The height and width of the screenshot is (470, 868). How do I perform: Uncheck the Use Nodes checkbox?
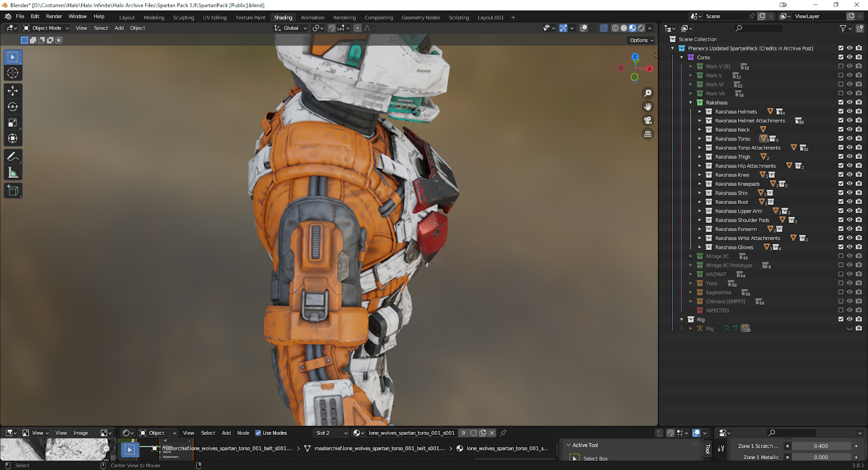pyautogui.click(x=258, y=433)
